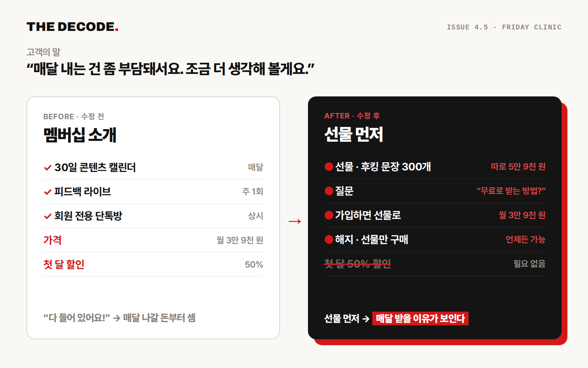The height and width of the screenshot is (368, 588).
Task: Click the AFTER · 수정 후 label
Action: point(352,116)
